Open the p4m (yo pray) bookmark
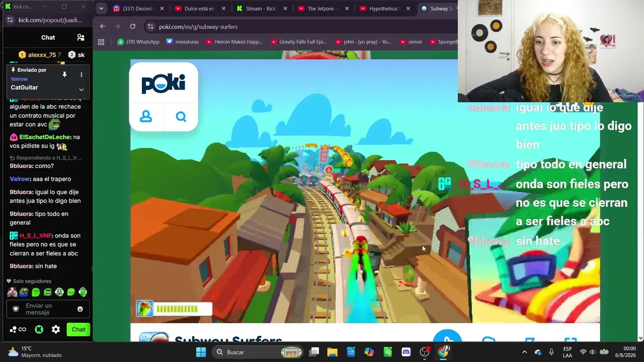 pos(362,42)
